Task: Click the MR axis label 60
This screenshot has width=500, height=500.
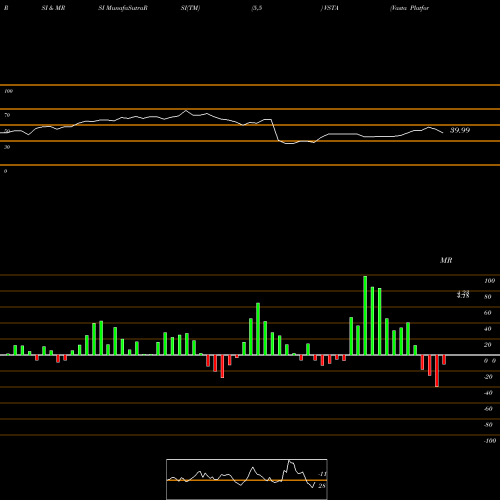Action: [488, 313]
